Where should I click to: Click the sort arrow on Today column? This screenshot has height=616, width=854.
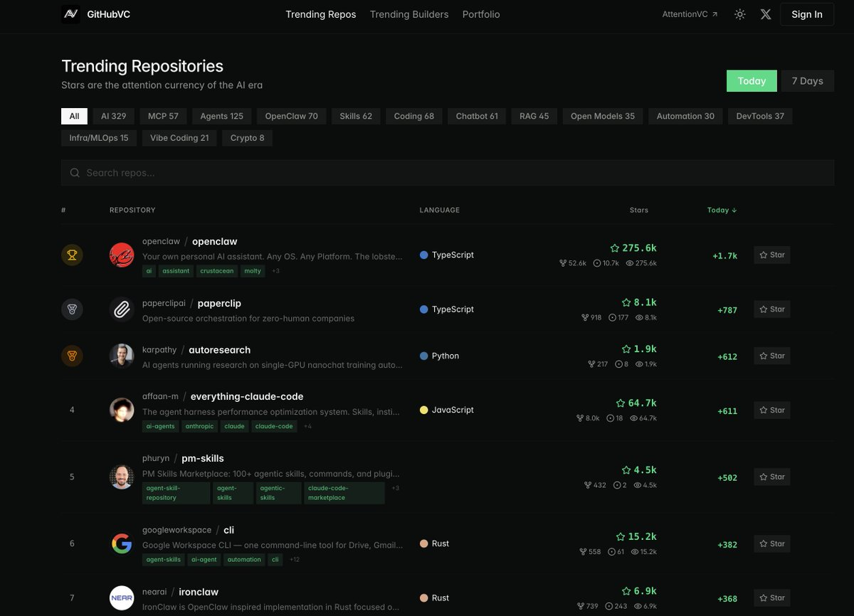click(734, 210)
